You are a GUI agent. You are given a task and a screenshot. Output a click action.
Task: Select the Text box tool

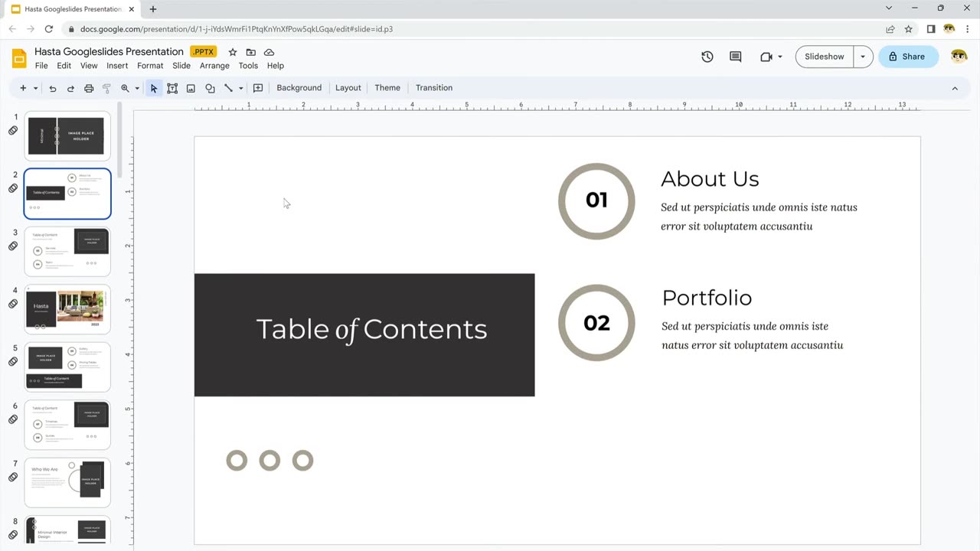172,88
